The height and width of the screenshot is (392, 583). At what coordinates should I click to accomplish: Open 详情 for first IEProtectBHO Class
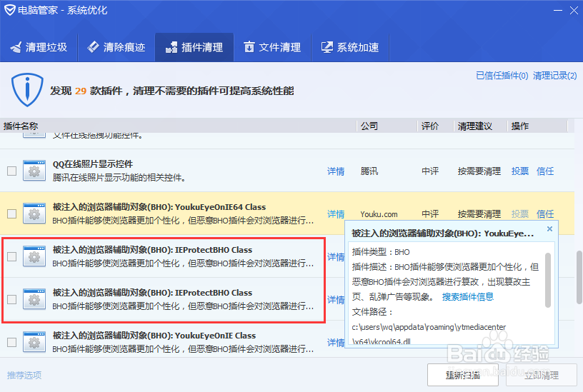pos(336,257)
